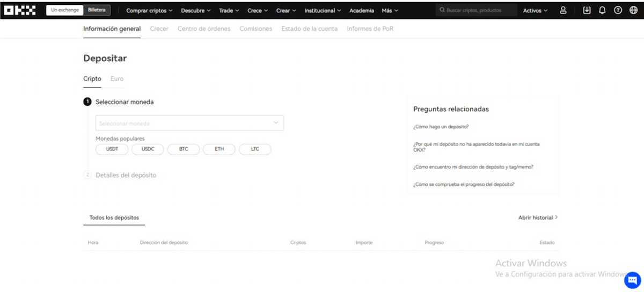The image size is (644, 298).
Task: Expand the Comprar criptos menu
Action: point(149,11)
